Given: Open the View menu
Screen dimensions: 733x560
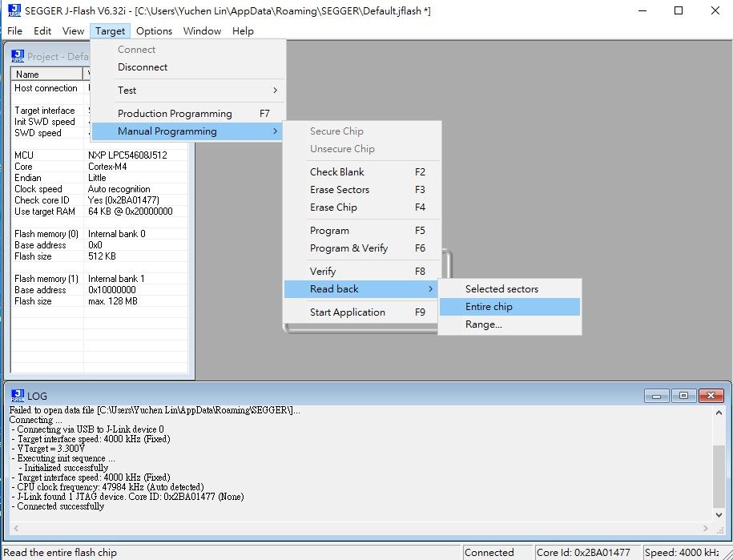Looking at the screenshot, I should click(x=73, y=31).
